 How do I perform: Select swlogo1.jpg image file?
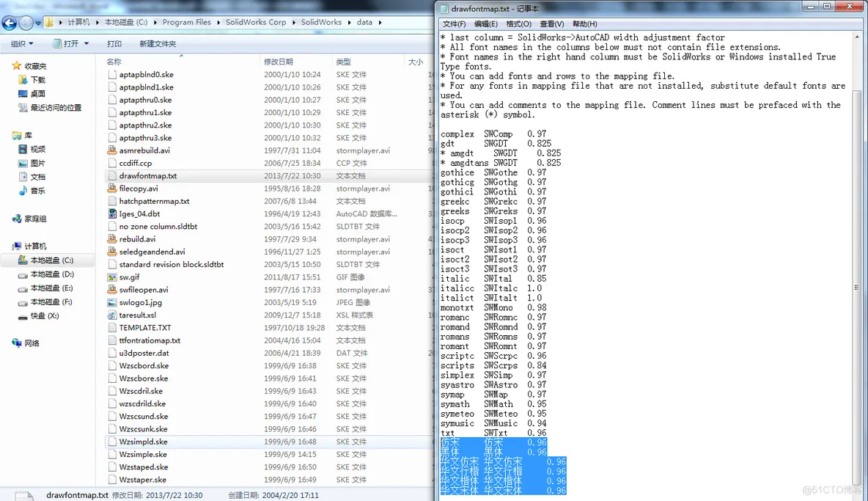click(141, 302)
